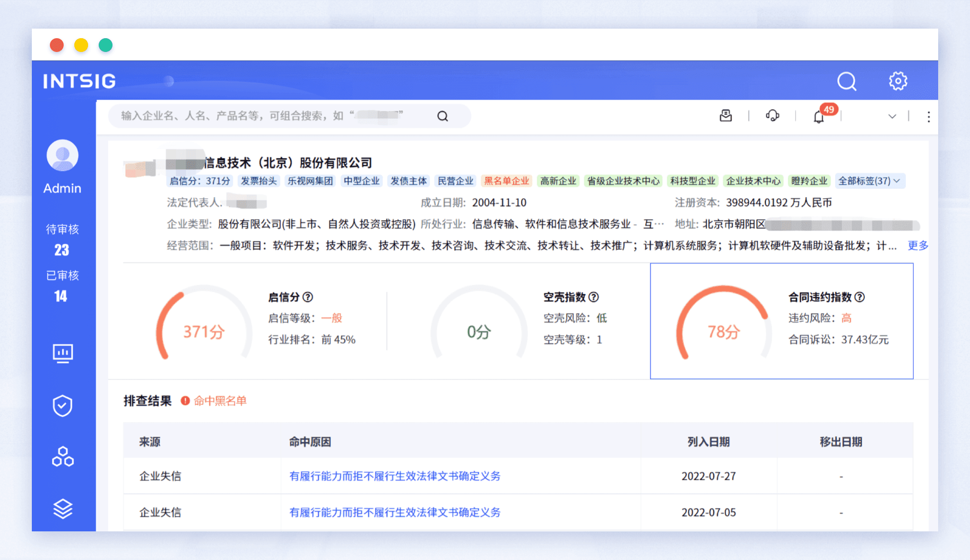This screenshot has width=970, height=560.
Task: Click the 命中原因 column header
Action: (x=310, y=442)
